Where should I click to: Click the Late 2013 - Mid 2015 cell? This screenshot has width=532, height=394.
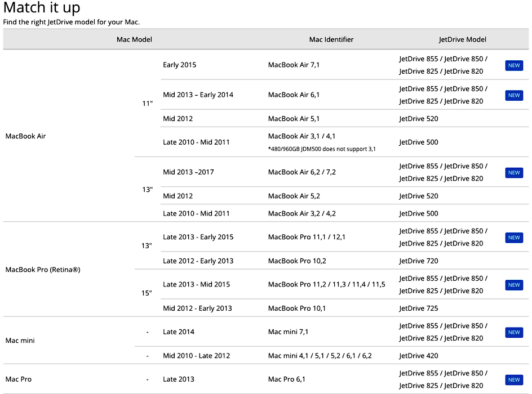pos(197,284)
